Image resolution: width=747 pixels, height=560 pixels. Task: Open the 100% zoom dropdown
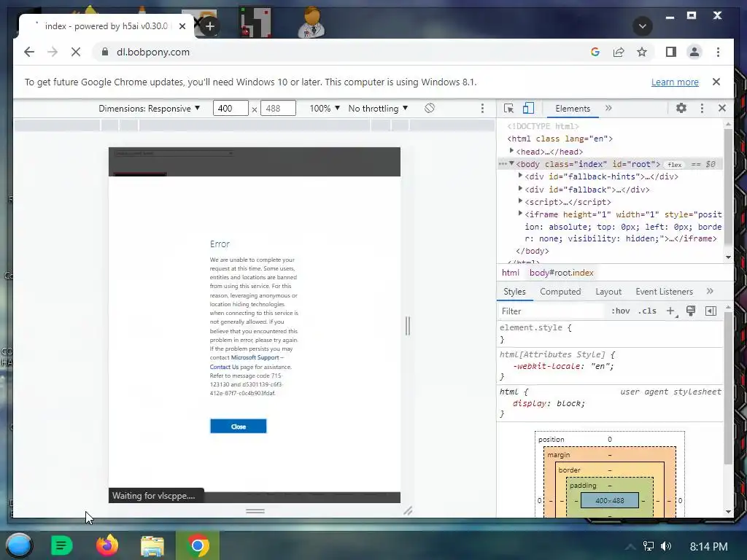(x=325, y=109)
